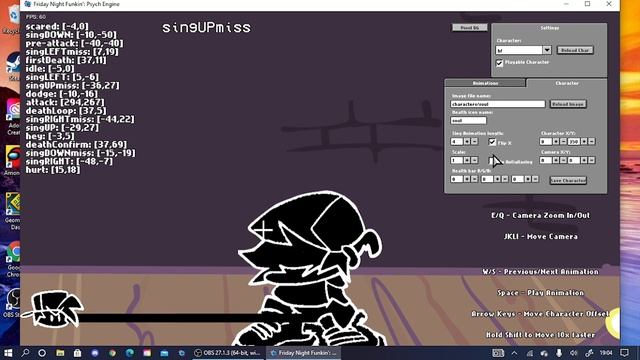640x360 pixels.
Task: Increase Camera X value with plus
Action: (556, 160)
